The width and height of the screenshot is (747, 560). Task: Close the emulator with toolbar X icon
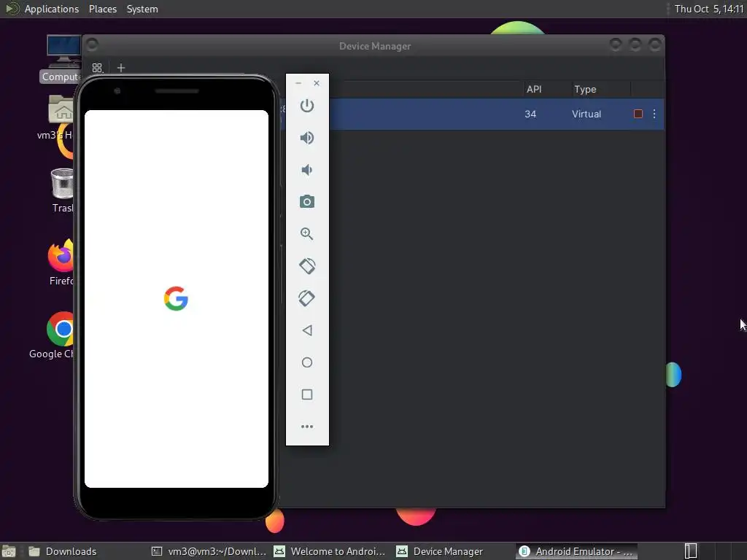pos(317,83)
